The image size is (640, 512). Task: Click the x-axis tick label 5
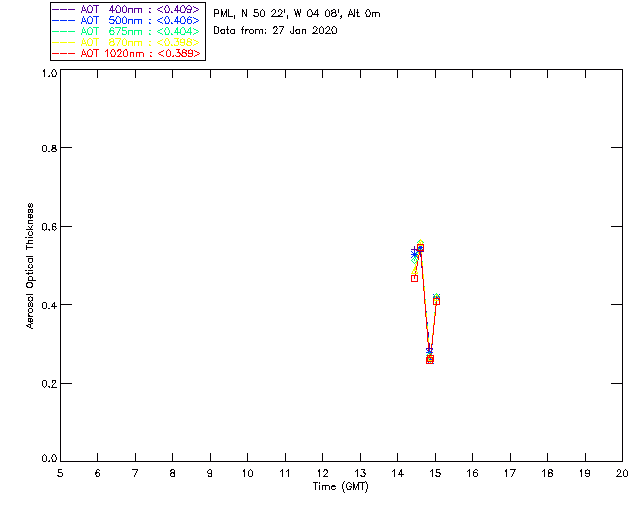(x=60, y=473)
